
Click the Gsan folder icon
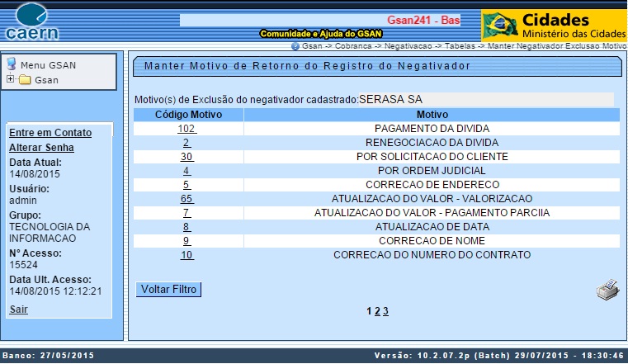pos(25,80)
